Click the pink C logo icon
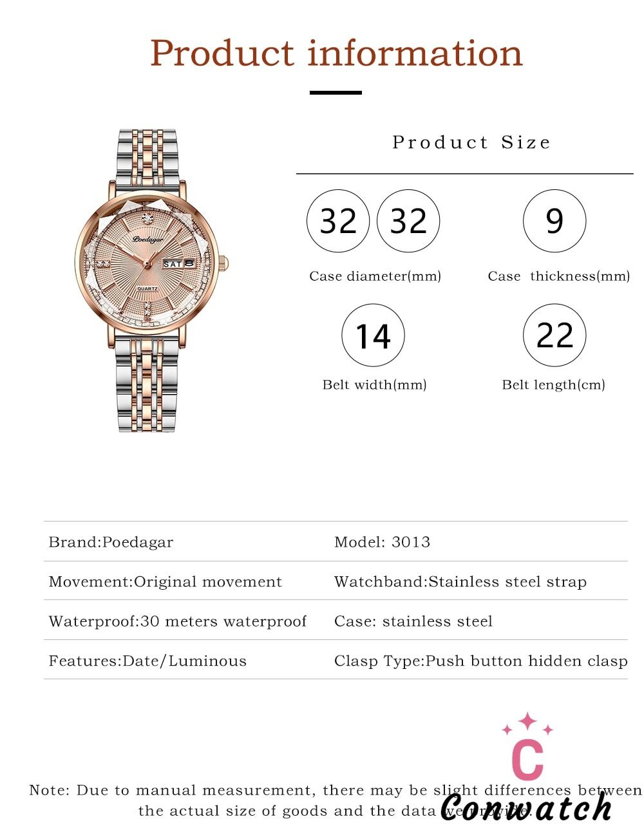Screen dimensions: 644x837 coord(527,760)
